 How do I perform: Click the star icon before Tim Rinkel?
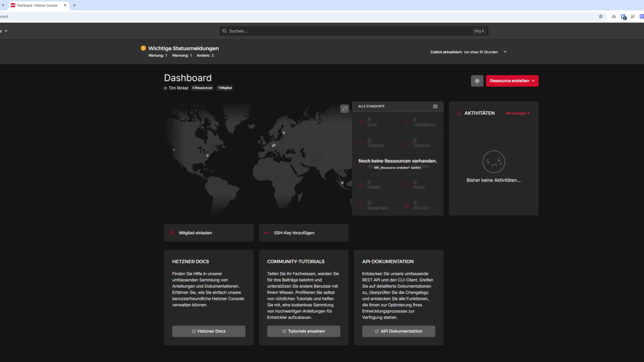point(165,88)
